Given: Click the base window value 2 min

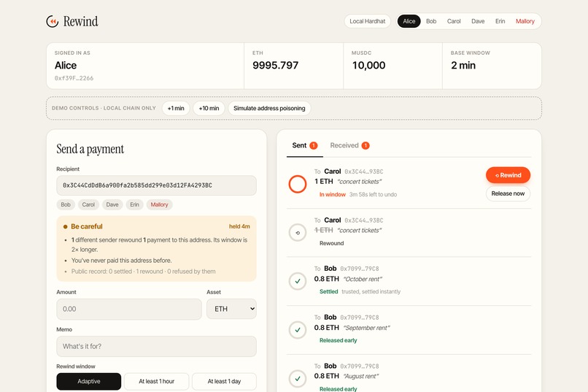Looking at the screenshot, I should [x=463, y=65].
